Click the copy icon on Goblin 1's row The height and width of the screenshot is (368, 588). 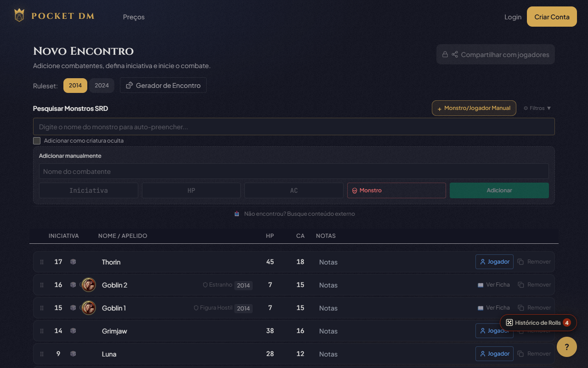click(521, 308)
